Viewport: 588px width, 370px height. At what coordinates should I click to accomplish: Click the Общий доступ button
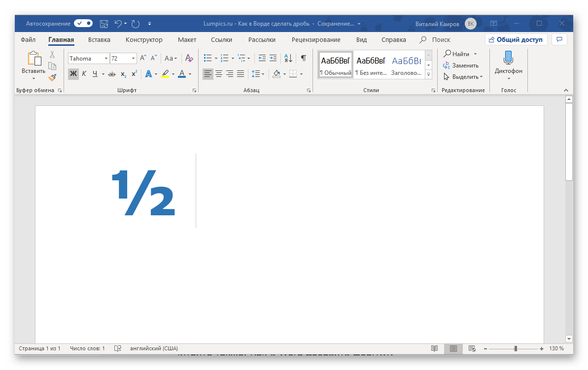tap(516, 40)
